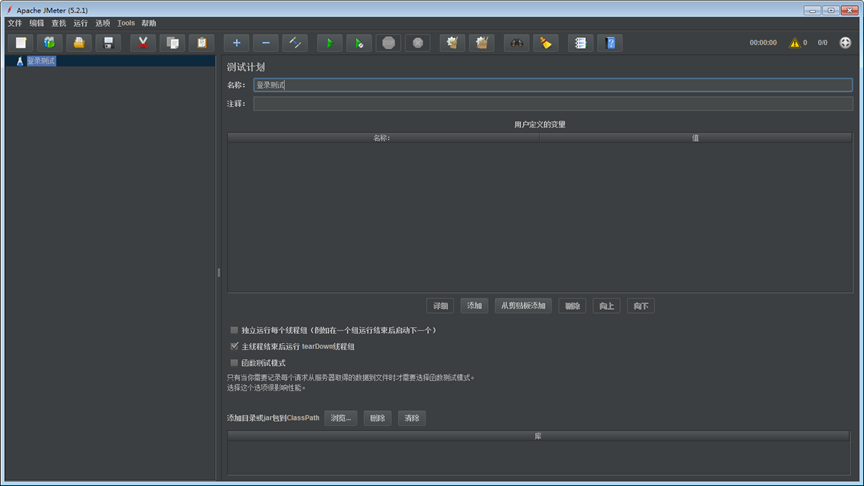
Task: Open the function helper list icon
Action: (x=580, y=43)
